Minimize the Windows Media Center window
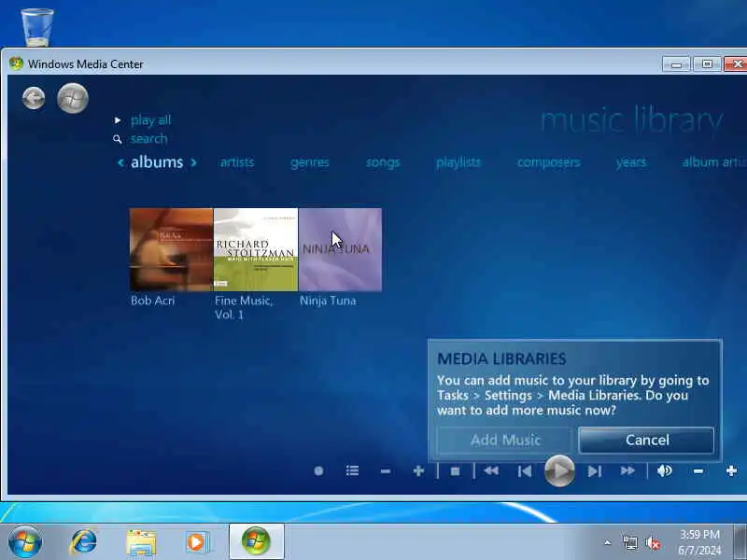The height and width of the screenshot is (560, 747). (x=675, y=64)
